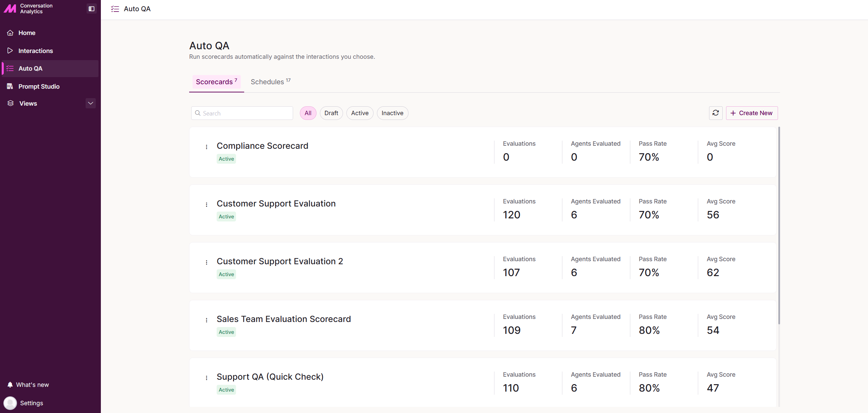Select Auto QA in sidebar
868x413 pixels.
50,69
